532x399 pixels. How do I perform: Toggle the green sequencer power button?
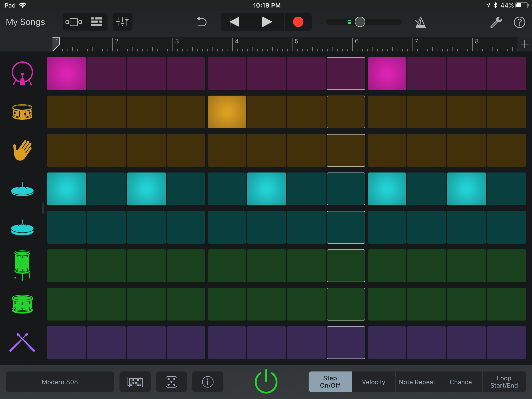pyautogui.click(x=266, y=381)
